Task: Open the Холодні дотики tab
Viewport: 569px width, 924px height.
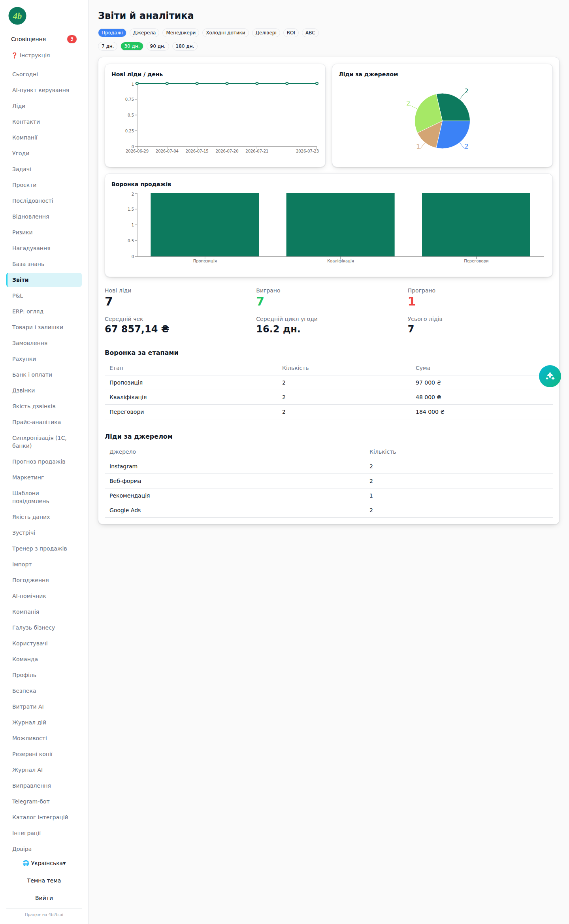Action: 226,33
